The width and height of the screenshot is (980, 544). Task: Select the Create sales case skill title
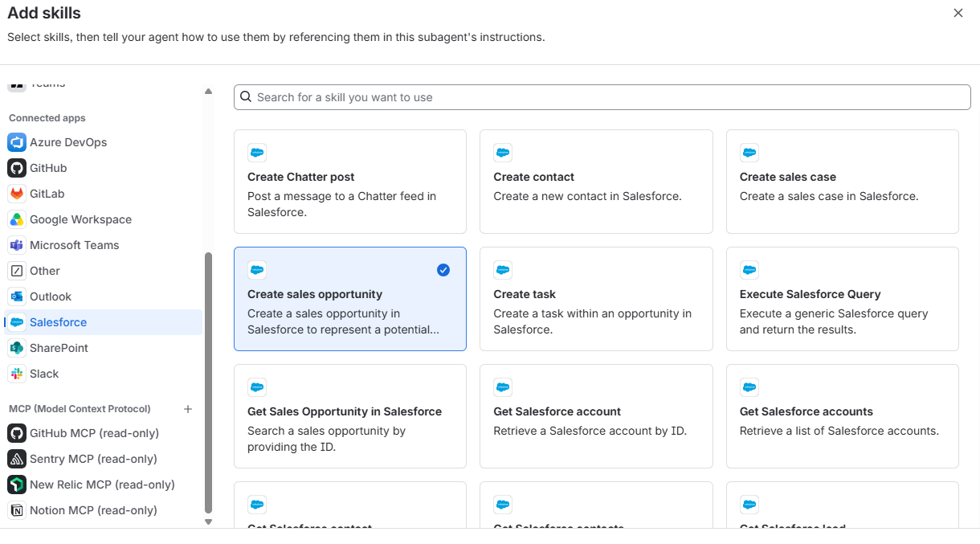coord(788,177)
